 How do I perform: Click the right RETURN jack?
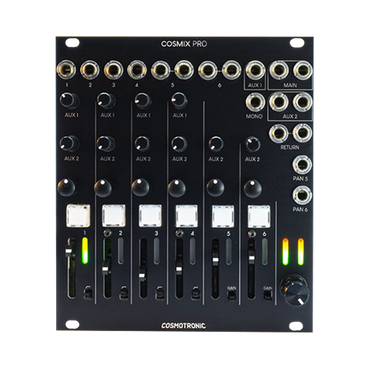point(302,133)
